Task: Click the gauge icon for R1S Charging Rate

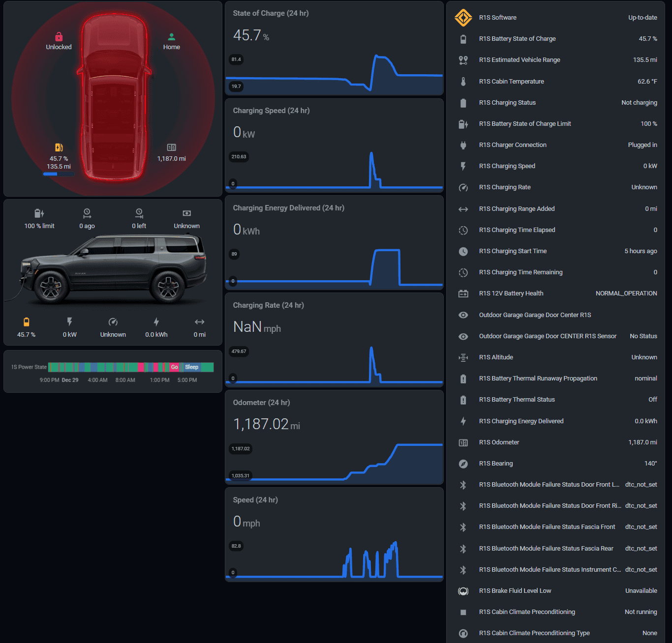Action: click(463, 187)
